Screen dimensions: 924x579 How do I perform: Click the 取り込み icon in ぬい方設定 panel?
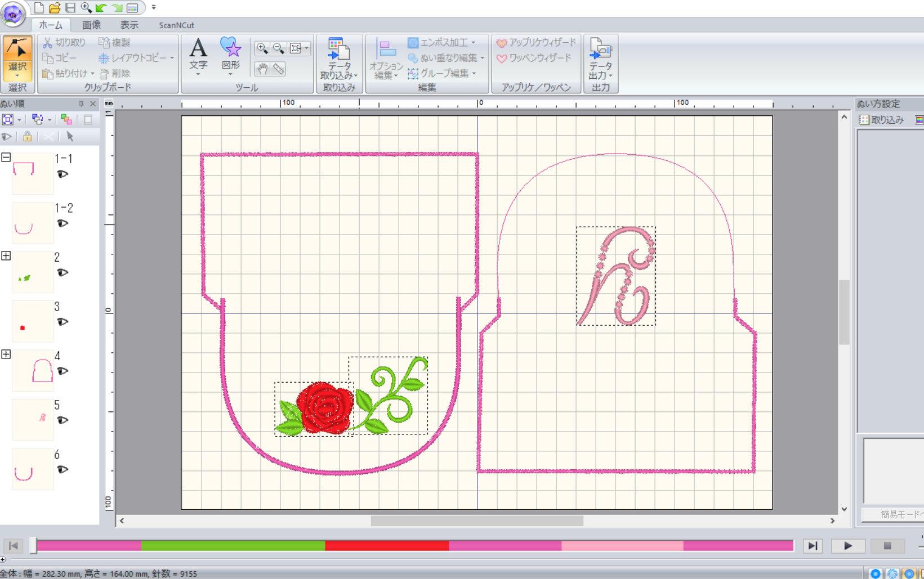point(882,119)
